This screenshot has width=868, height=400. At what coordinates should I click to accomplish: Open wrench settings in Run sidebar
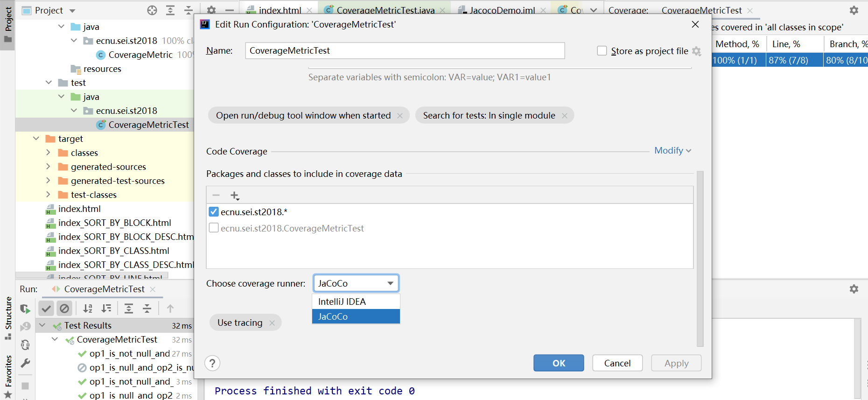pyautogui.click(x=25, y=363)
